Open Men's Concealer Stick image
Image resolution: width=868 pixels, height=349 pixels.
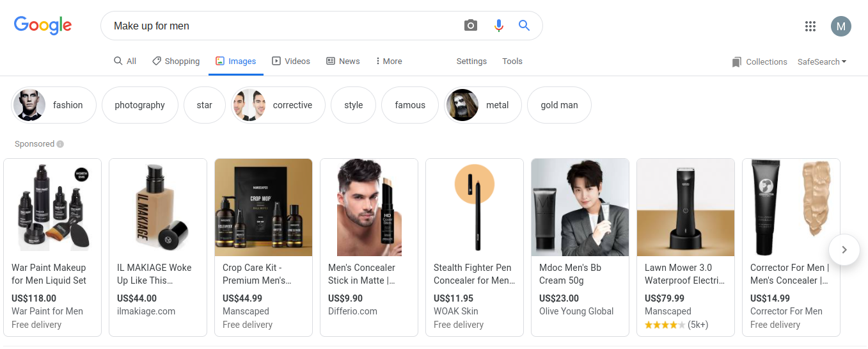(369, 207)
